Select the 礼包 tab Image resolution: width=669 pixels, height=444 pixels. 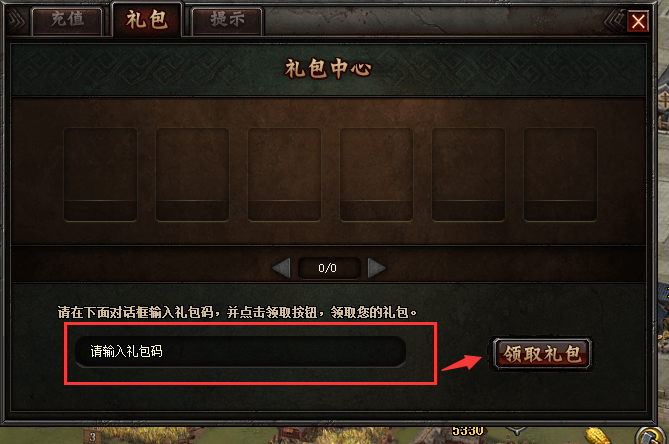(147, 20)
